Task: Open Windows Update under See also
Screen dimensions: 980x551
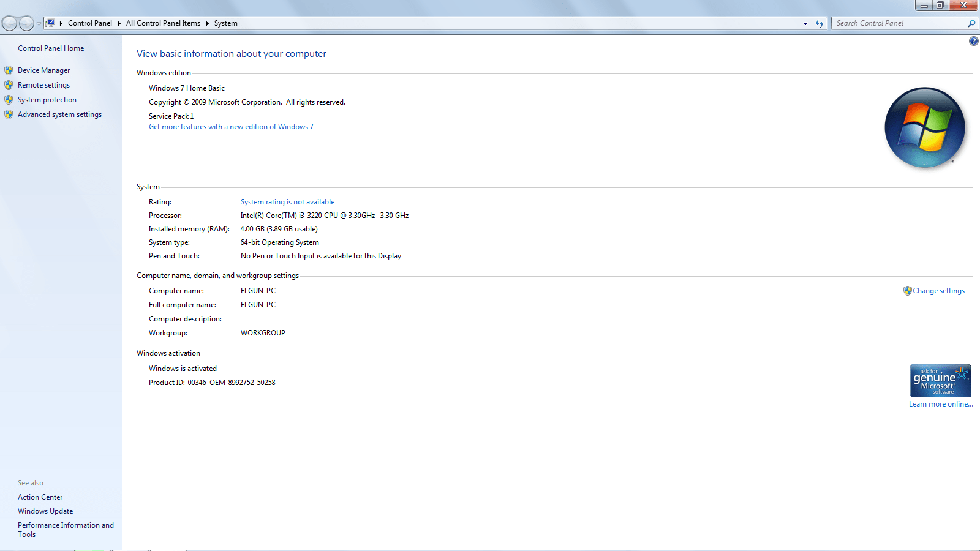Action: [45, 511]
